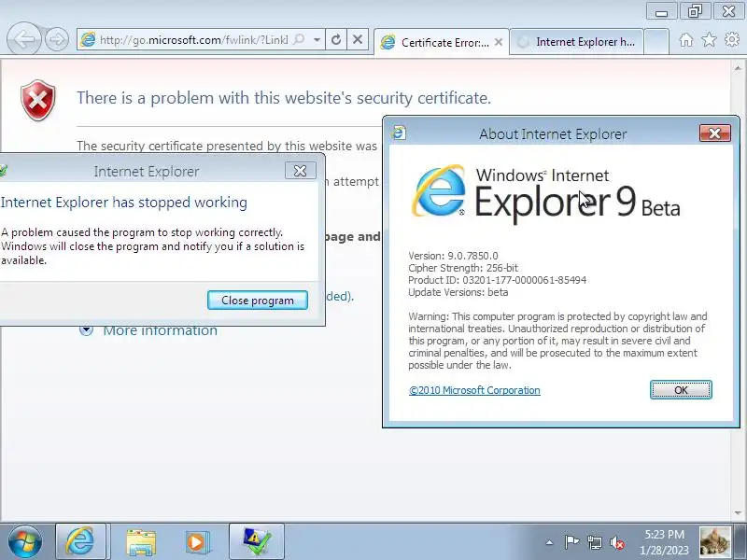Image resolution: width=747 pixels, height=560 pixels.
Task: Open a new blank tab
Action: pos(656,42)
